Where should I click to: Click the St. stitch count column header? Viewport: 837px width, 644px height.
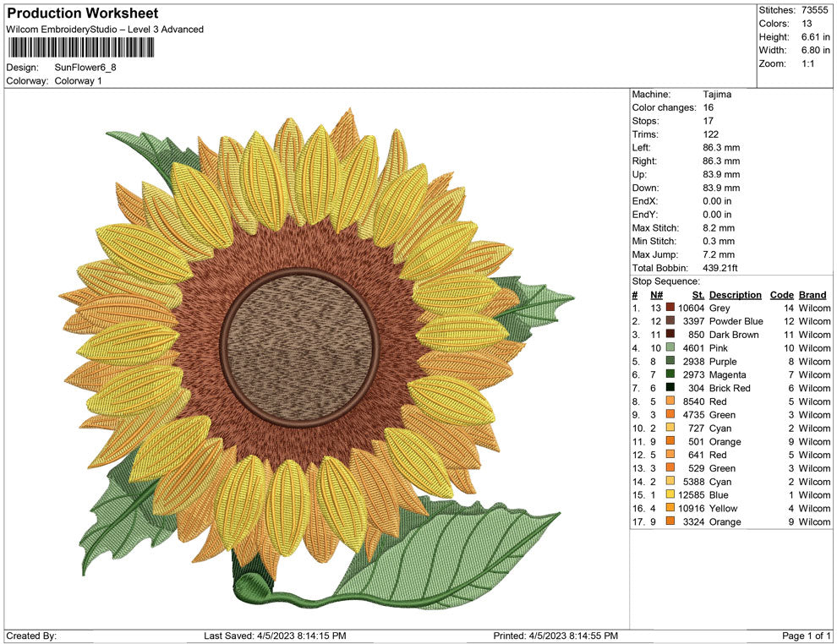pos(697,295)
